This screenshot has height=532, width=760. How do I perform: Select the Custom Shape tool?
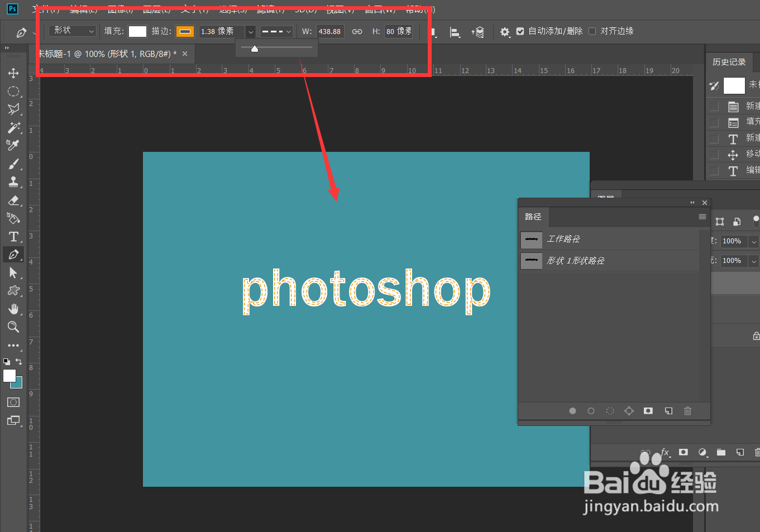[x=13, y=290]
